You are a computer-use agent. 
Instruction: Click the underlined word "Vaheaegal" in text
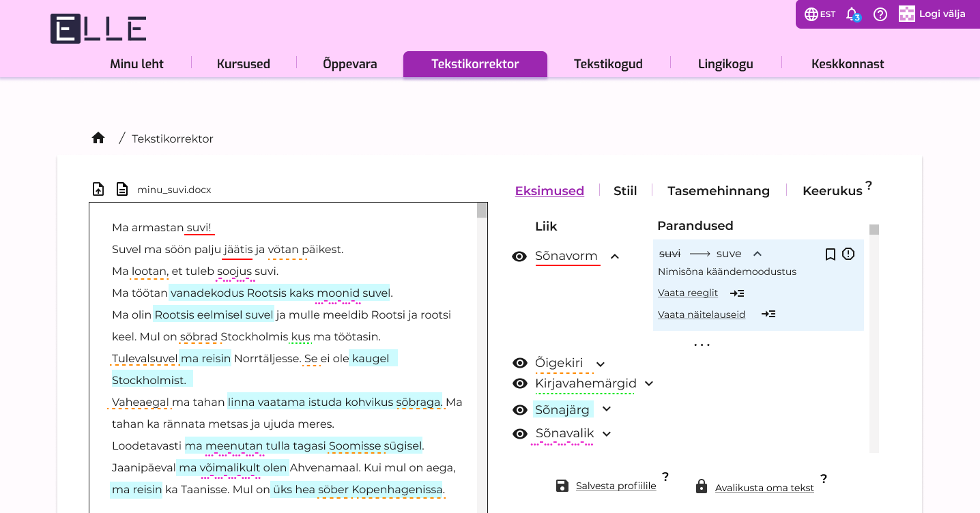pos(141,402)
